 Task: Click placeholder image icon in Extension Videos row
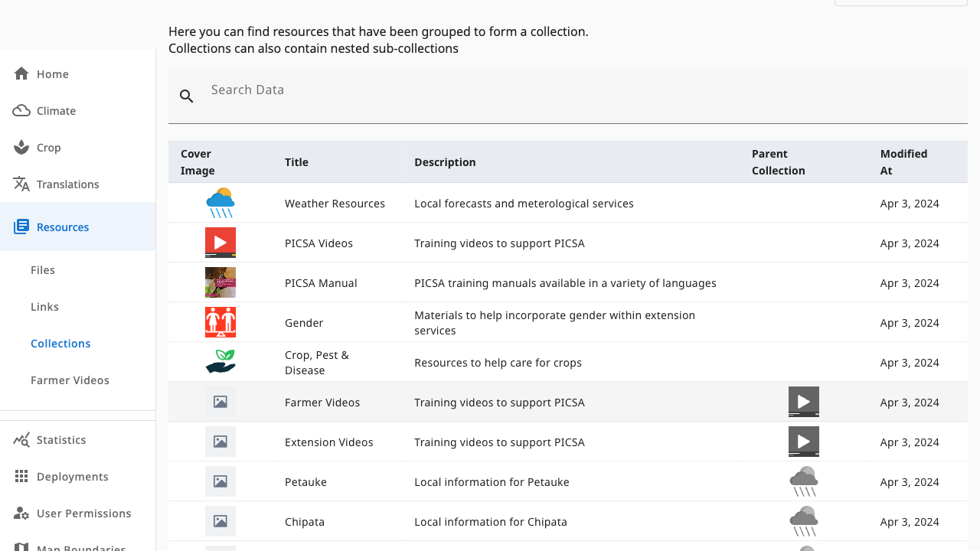220,442
